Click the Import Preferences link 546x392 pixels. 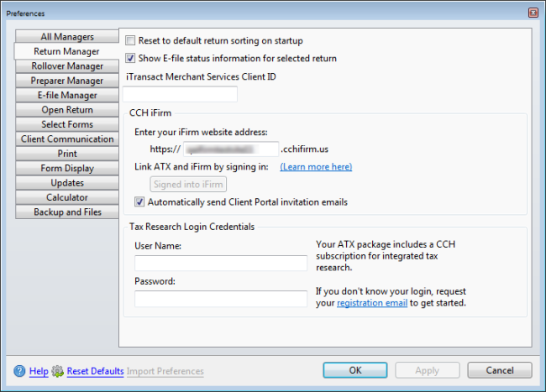pyautogui.click(x=165, y=371)
